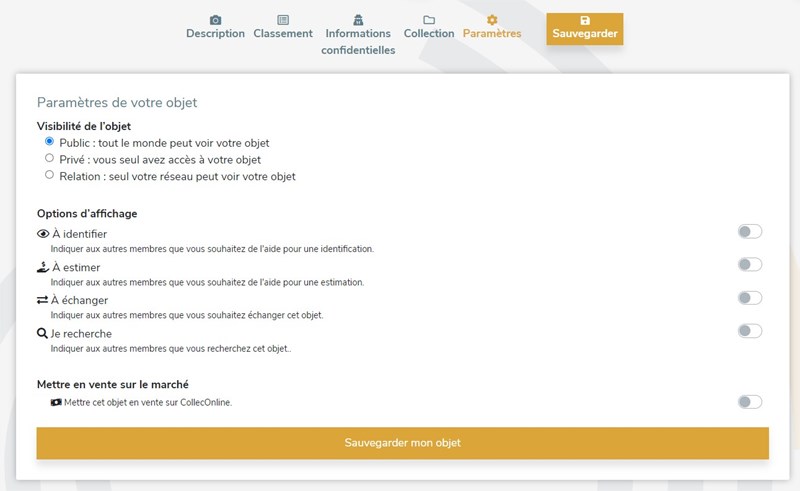Select the Paramètres tab label

point(492,33)
